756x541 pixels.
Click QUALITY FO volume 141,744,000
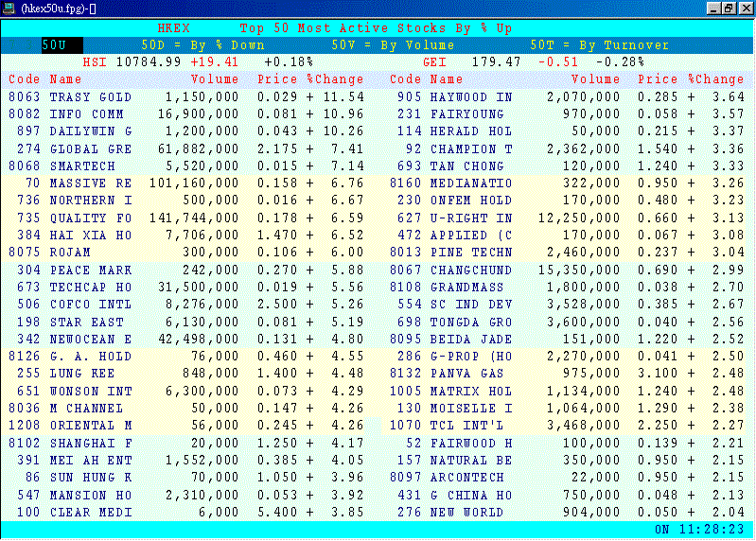(x=194, y=218)
